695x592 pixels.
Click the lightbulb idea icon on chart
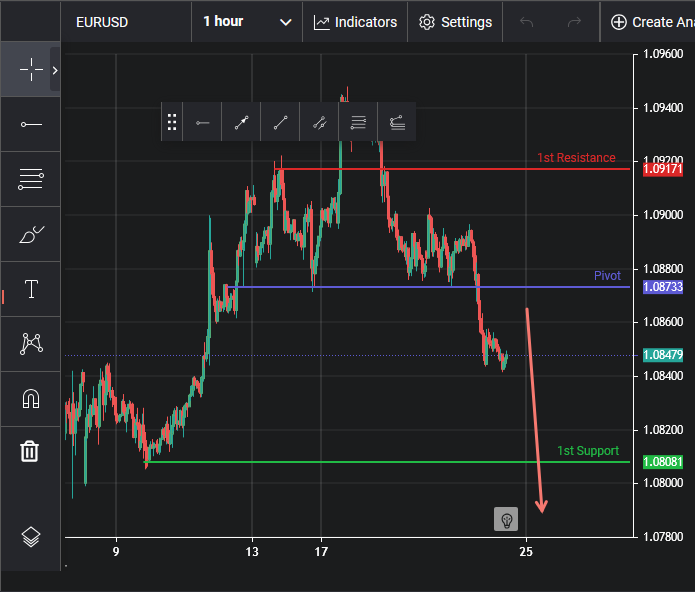[x=506, y=519]
